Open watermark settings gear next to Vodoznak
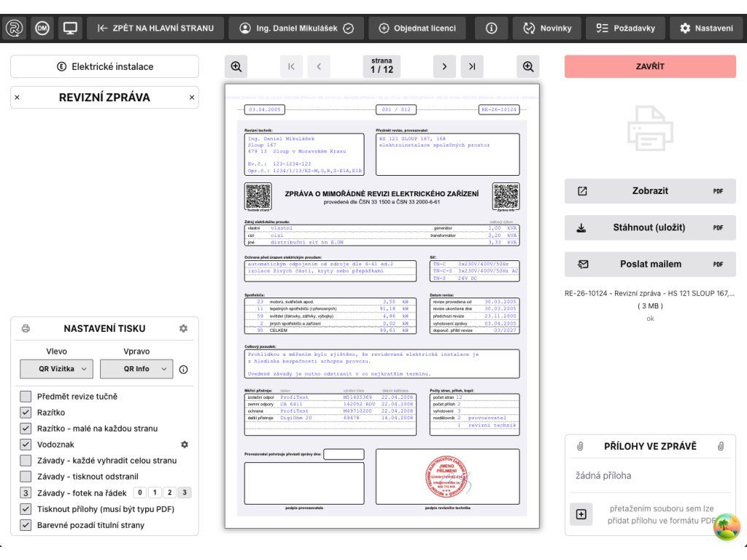This screenshot has height=560, width=747. coord(185,444)
